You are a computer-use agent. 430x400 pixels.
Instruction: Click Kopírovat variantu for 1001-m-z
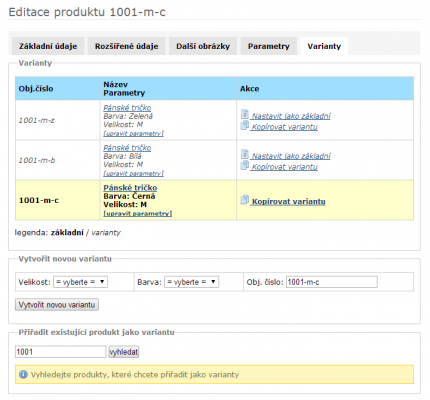285,127
